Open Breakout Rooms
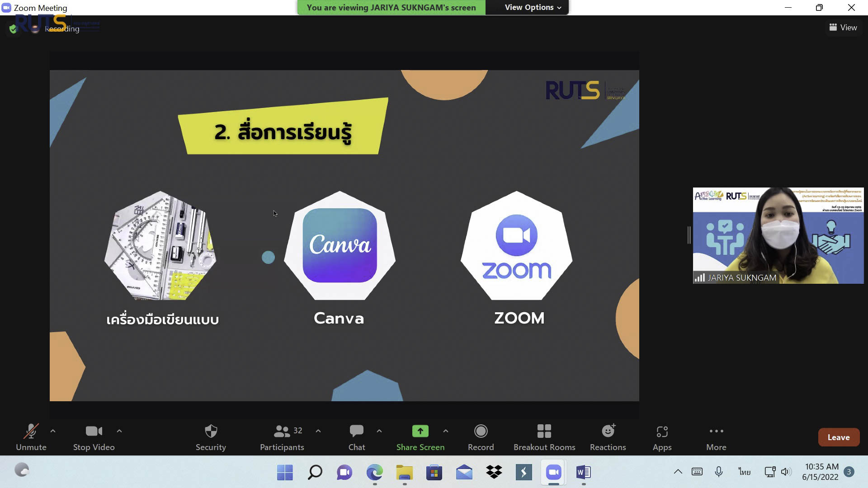The width and height of the screenshot is (868, 488). (x=544, y=437)
